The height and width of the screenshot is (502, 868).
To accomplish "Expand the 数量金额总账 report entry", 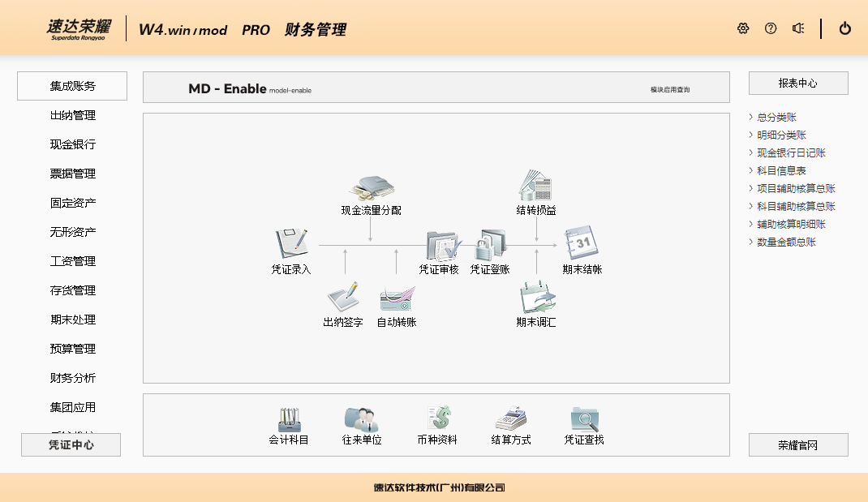I will [x=786, y=242].
